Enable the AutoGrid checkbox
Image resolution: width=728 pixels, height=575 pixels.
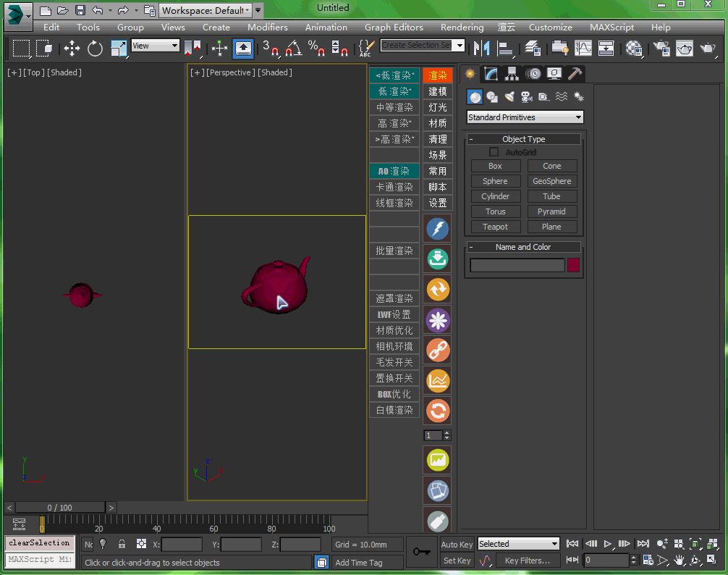click(494, 153)
